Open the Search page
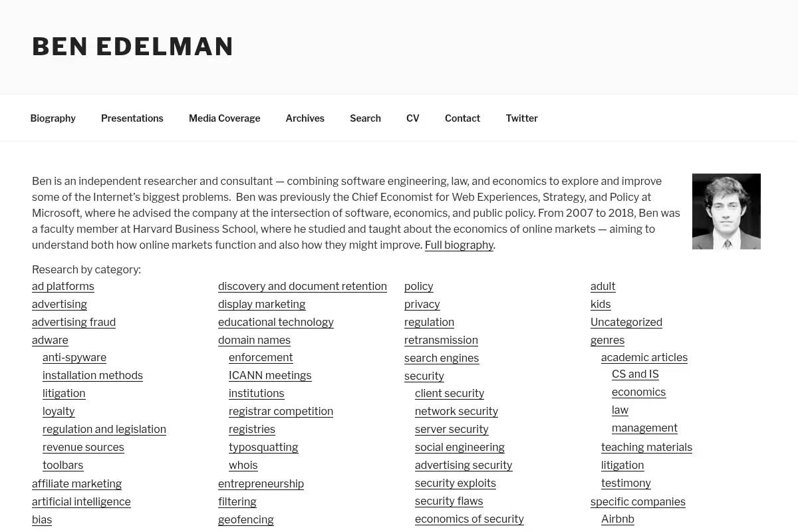 tap(365, 118)
